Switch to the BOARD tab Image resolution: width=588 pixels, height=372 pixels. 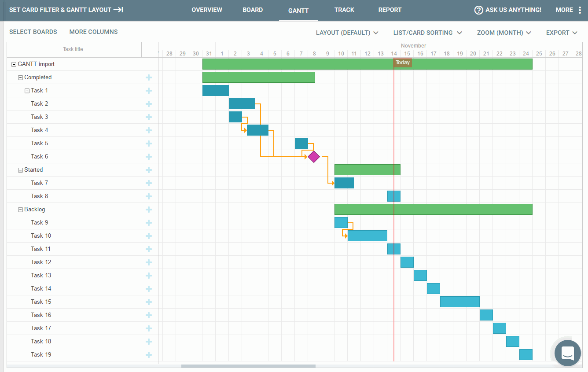[253, 10]
